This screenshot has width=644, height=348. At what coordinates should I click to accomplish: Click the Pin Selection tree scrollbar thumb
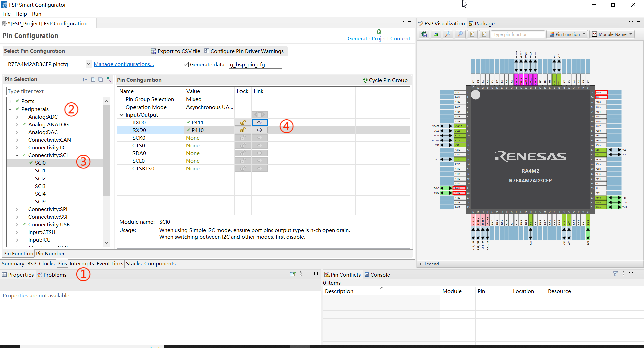(107, 150)
